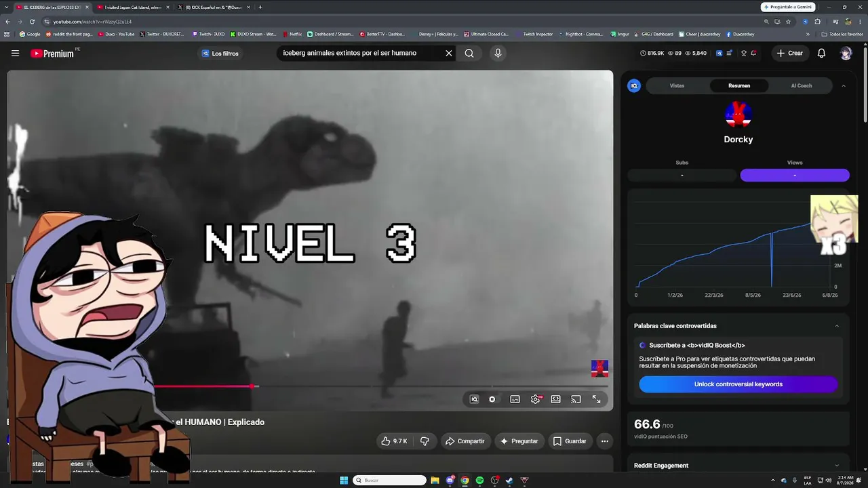
Task: Open Todos los favoritos folder
Action: pyautogui.click(x=842, y=34)
